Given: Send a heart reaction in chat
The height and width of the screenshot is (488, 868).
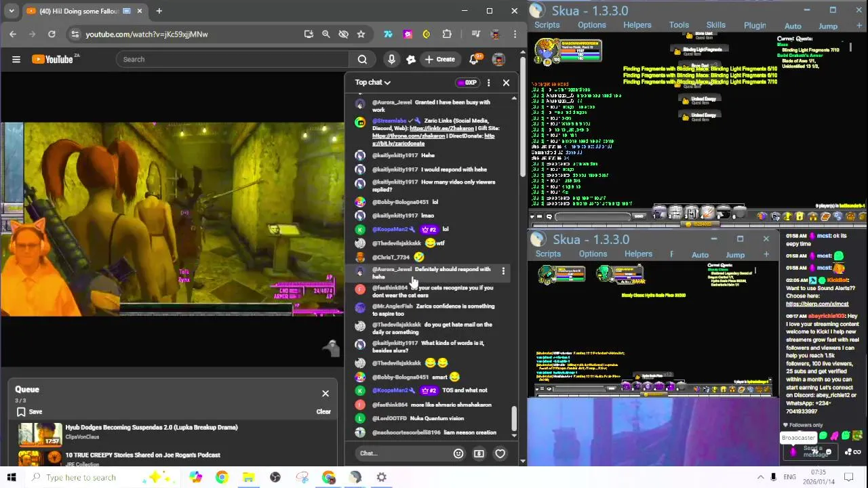Looking at the screenshot, I should 500,453.
